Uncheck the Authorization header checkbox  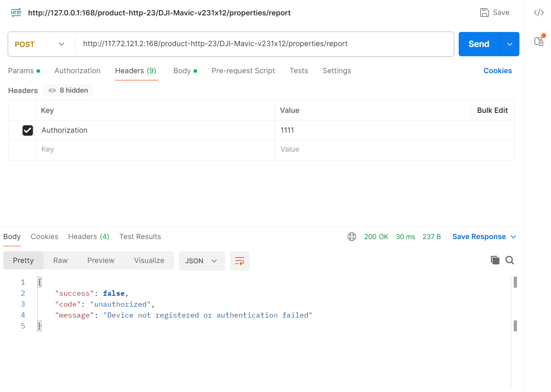pos(28,130)
